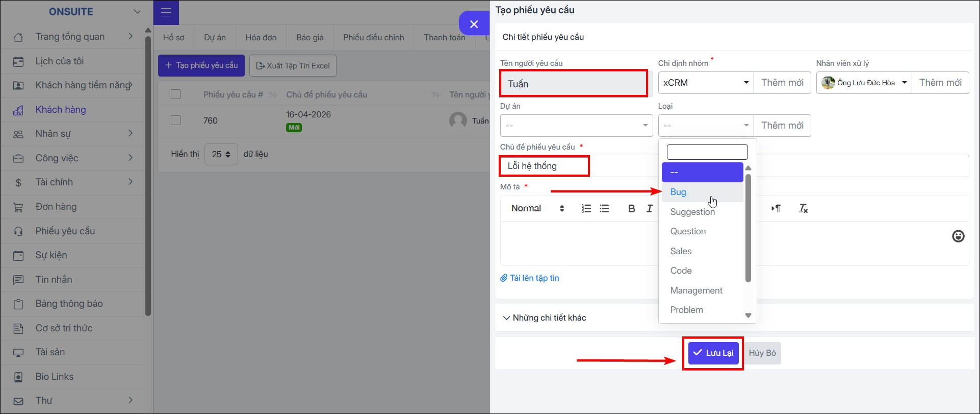Open Phiếu yêu cầu from sidebar

tap(65, 231)
